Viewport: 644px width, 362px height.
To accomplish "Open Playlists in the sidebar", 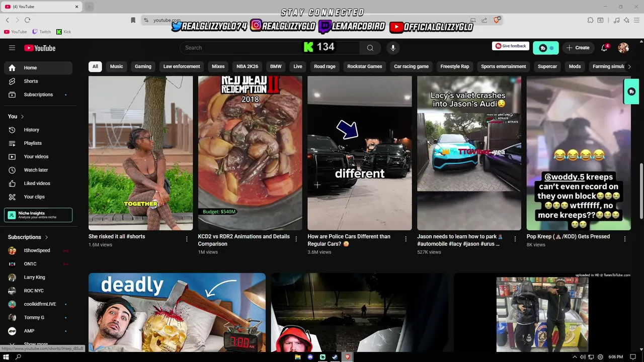I will pos(38,143).
